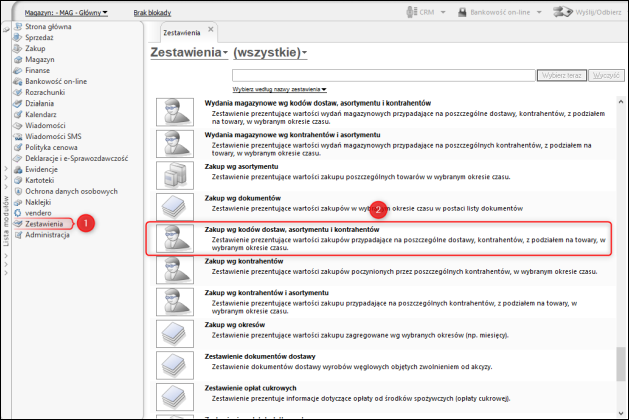Open the Zestawienia heading dropdown

189,53
